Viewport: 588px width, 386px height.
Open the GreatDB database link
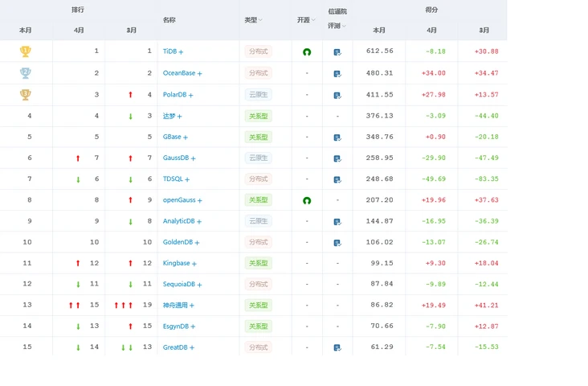175,347
